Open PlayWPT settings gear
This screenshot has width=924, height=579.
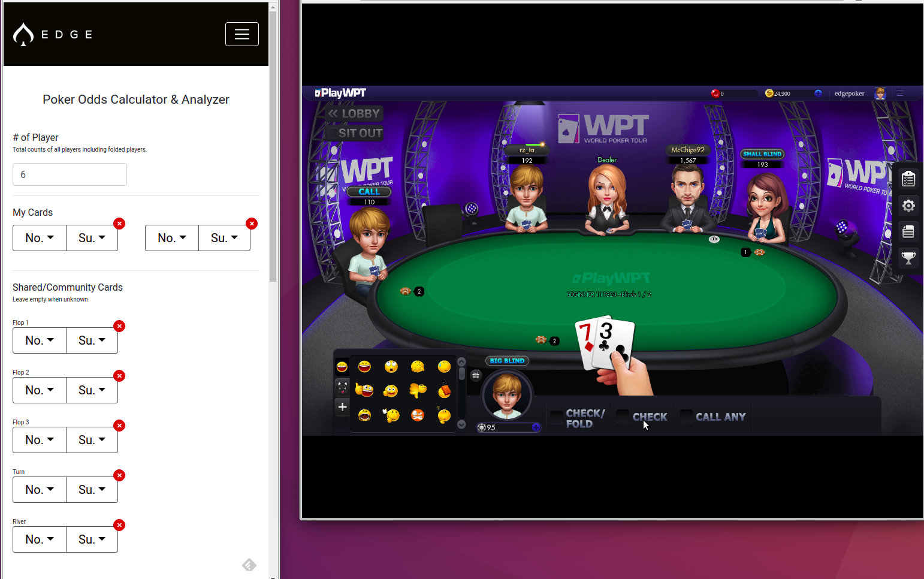point(908,206)
